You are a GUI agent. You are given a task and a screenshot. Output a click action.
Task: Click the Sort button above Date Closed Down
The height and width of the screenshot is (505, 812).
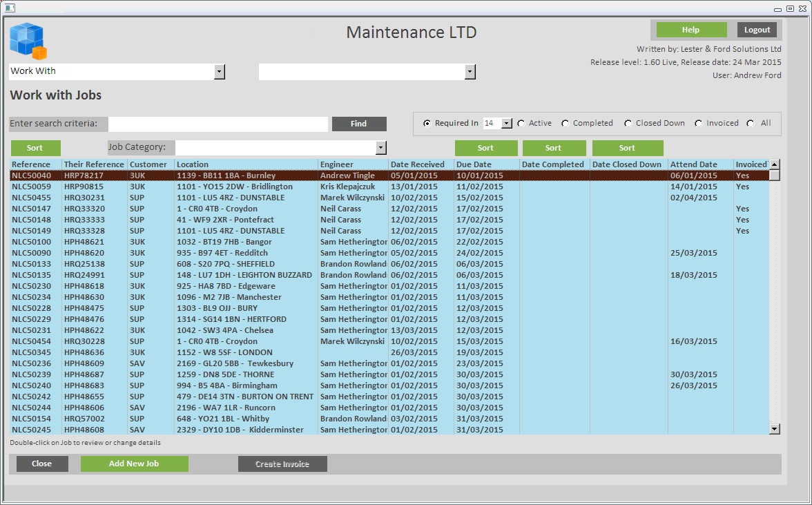pos(627,148)
